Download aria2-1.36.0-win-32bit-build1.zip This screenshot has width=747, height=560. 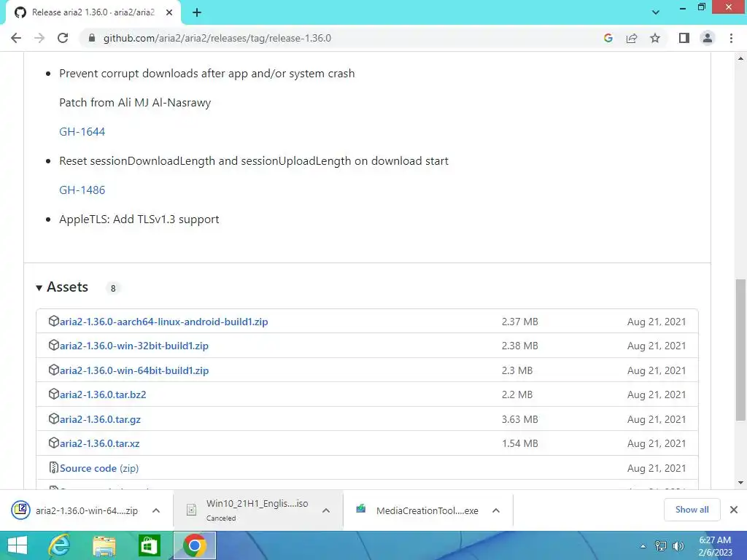click(x=134, y=346)
